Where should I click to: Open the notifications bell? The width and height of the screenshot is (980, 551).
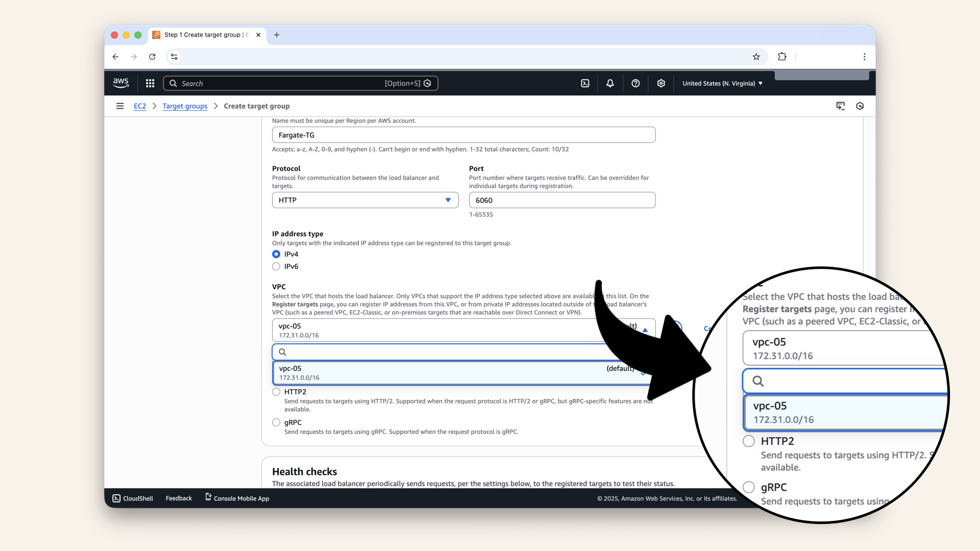click(x=610, y=83)
